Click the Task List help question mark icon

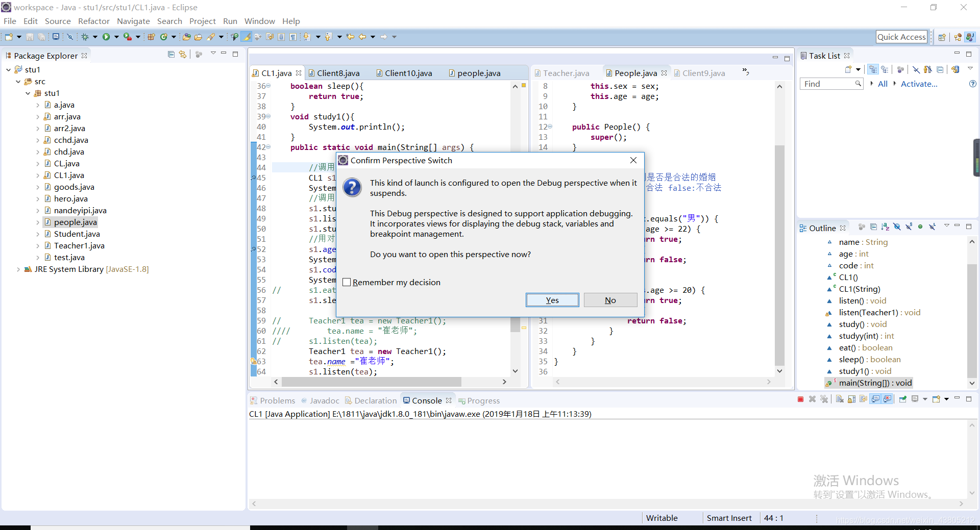point(973,84)
